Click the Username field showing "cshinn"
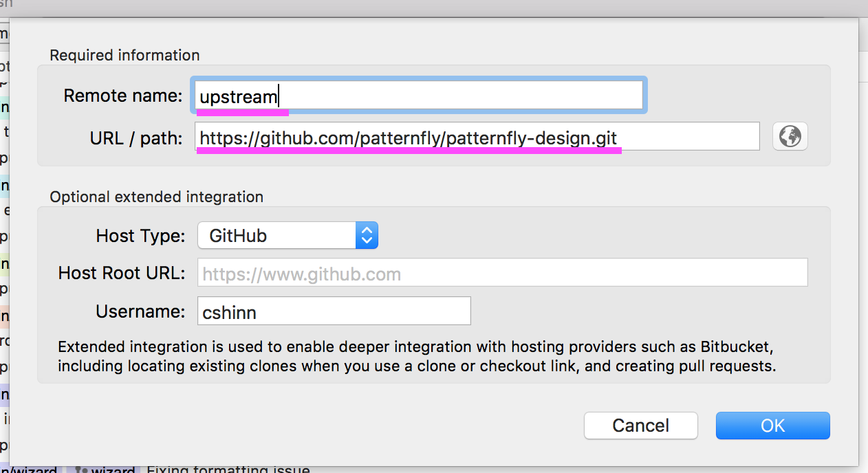Viewport: 868px width, 473px height. tap(334, 311)
